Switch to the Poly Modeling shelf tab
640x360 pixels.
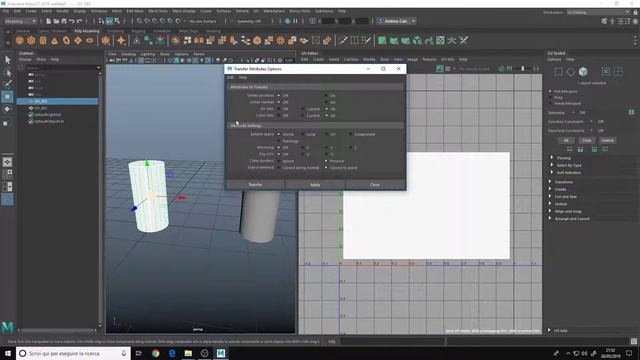click(x=87, y=31)
